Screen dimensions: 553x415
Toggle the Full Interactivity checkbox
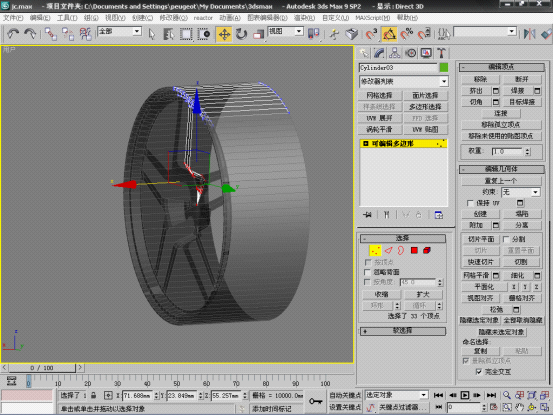click(x=478, y=372)
